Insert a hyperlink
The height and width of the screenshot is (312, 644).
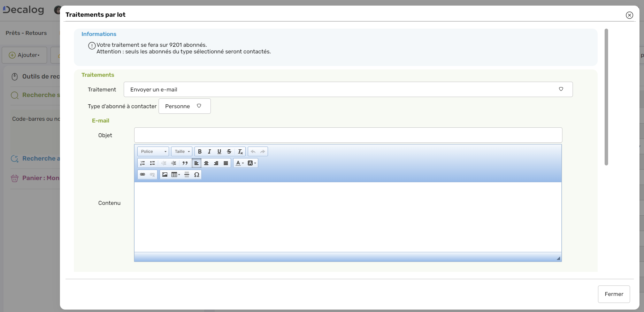click(x=143, y=174)
